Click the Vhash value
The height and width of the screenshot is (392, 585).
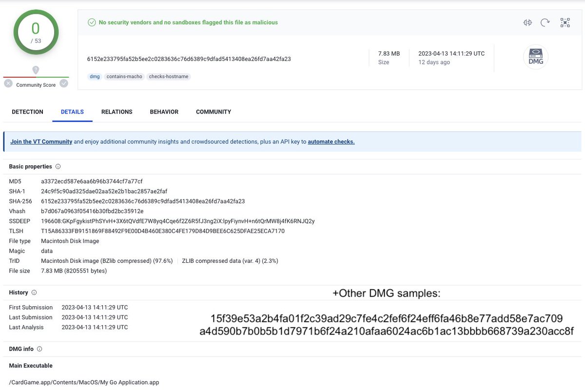pyautogui.click(x=92, y=211)
